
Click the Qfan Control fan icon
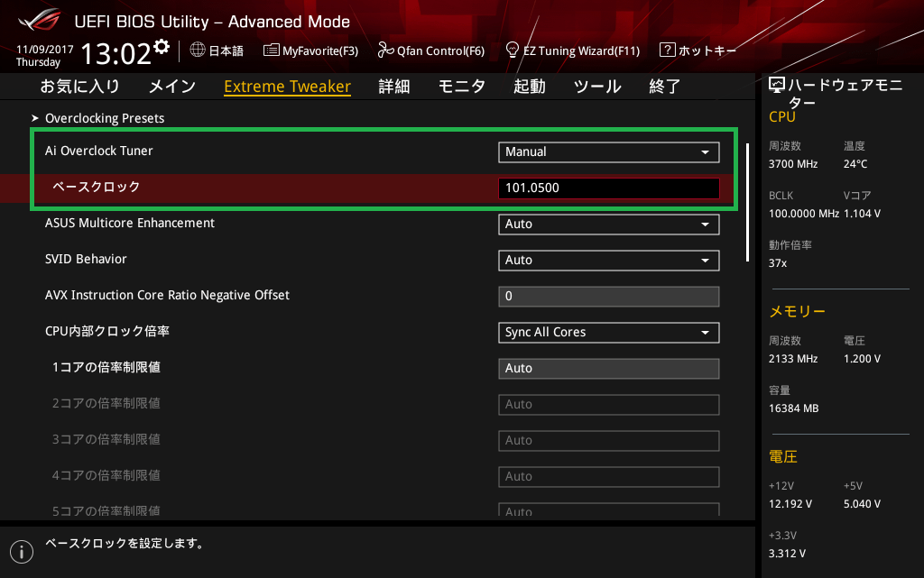pos(385,50)
